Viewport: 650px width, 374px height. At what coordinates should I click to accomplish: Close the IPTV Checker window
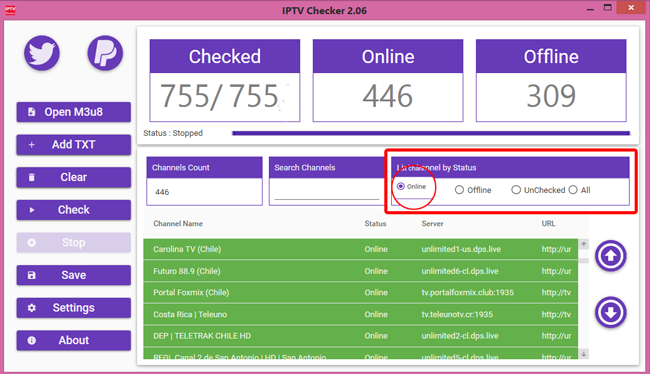[x=631, y=8]
